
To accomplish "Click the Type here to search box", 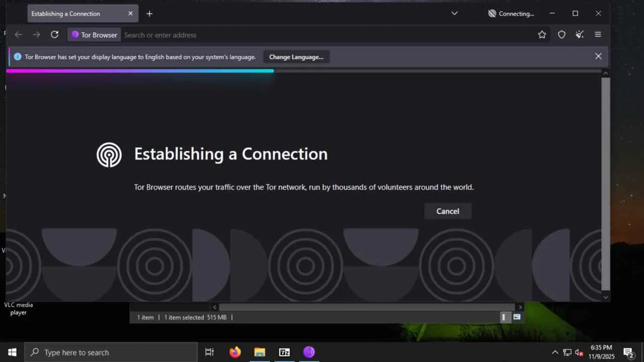I will pyautogui.click(x=111, y=352).
